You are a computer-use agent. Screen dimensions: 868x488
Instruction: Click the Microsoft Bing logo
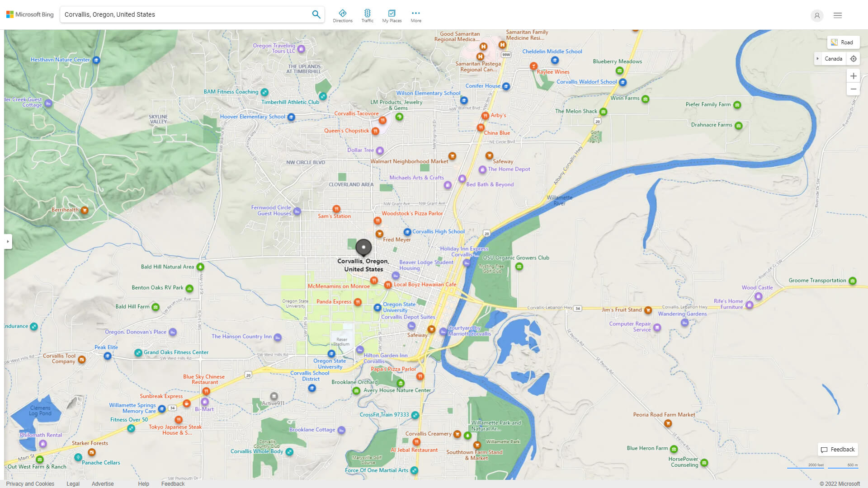29,14
